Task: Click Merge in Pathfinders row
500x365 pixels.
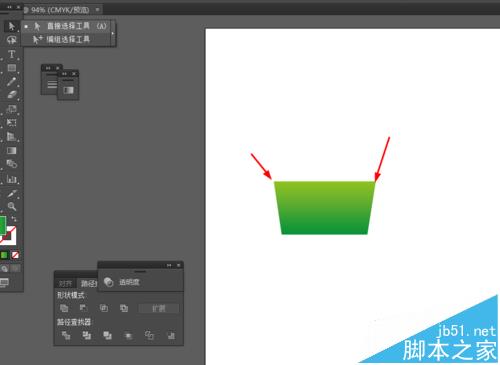Action: tap(107, 335)
